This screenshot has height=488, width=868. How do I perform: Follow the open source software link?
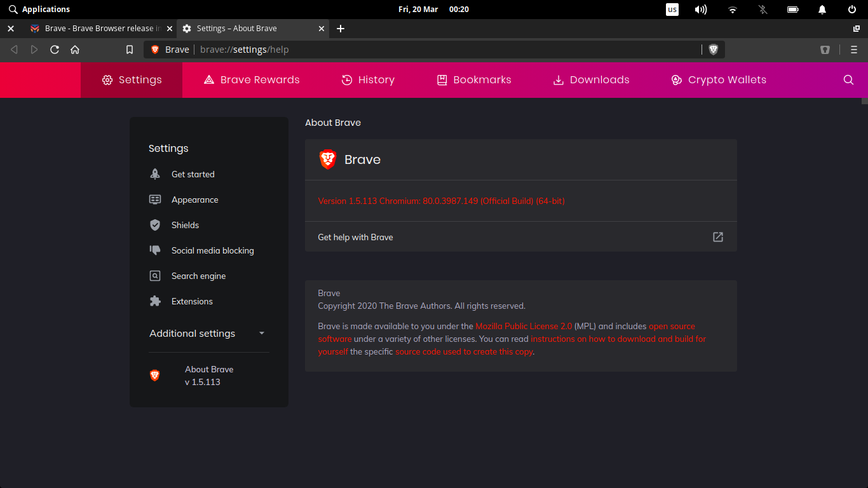(x=506, y=332)
